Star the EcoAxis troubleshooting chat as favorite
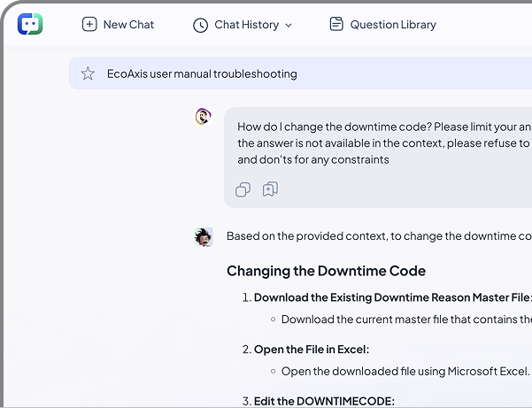Screen dimensions: 532x408 click(x=88, y=73)
